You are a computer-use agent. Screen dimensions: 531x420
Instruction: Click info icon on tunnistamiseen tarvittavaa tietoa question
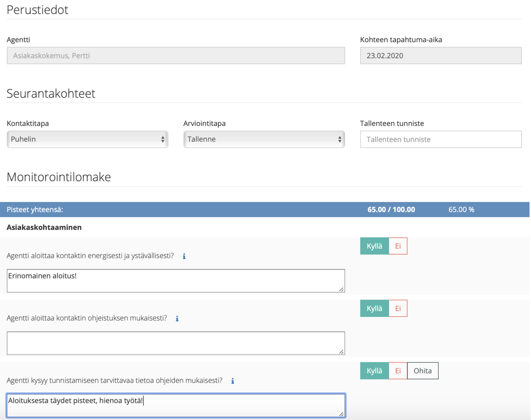pyautogui.click(x=232, y=381)
